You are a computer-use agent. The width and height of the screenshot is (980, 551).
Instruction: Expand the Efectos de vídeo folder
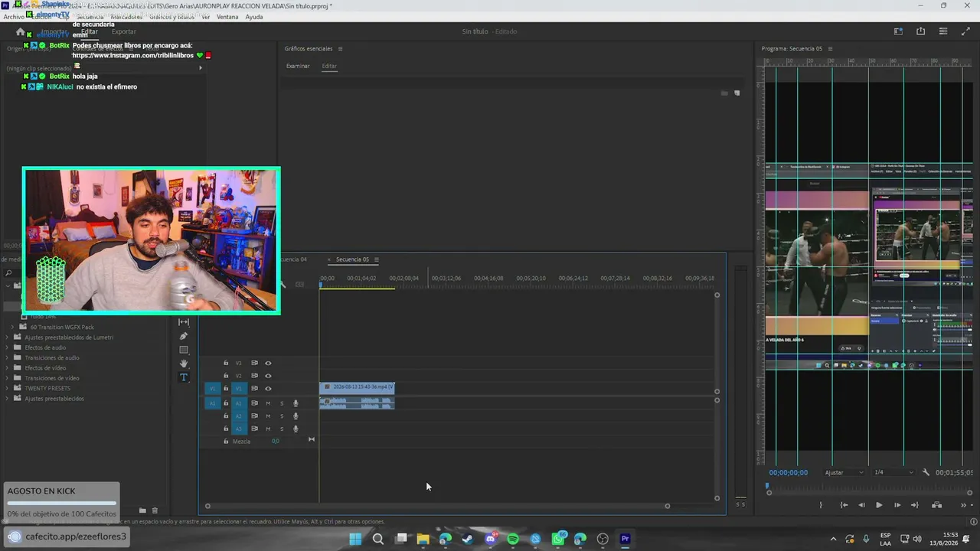click(8, 368)
